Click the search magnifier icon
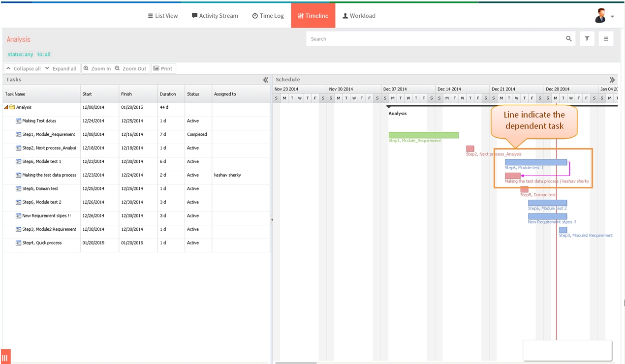 click(569, 39)
